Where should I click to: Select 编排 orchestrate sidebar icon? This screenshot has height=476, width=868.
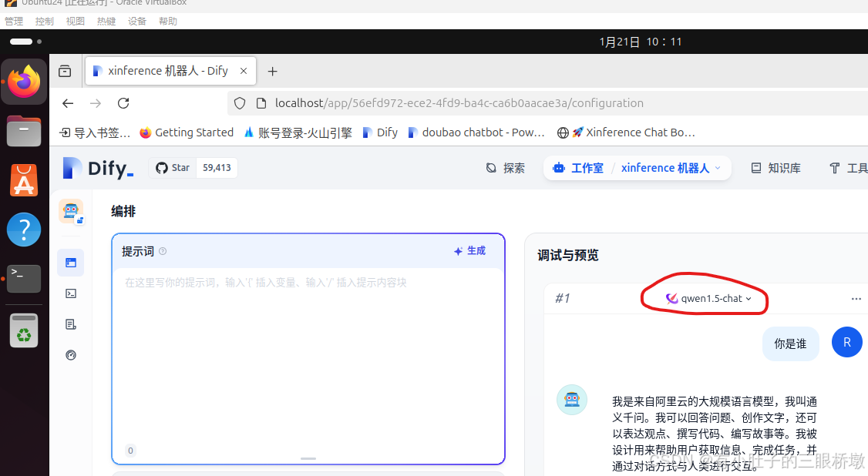click(71, 263)
